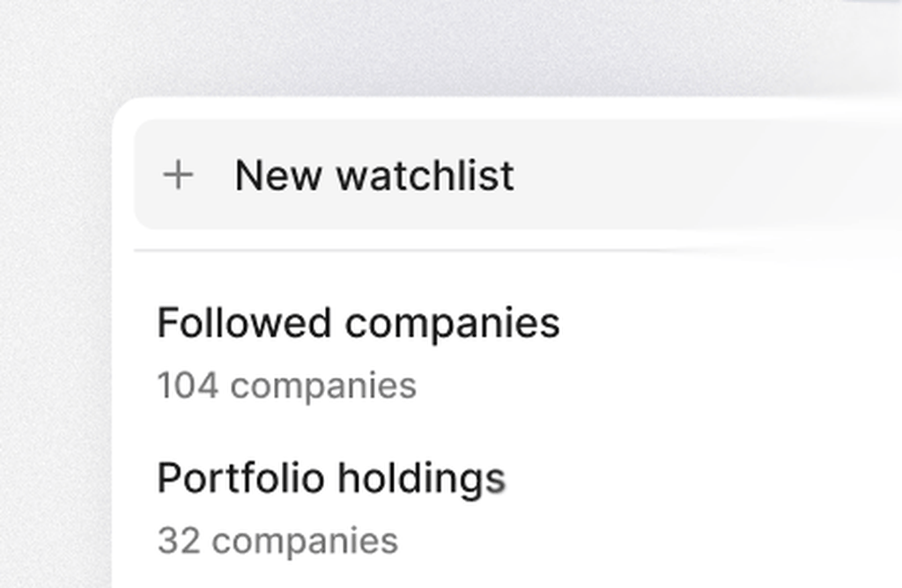Click the divider line below New watchlist
Screen dimensions: 902x588
click(x=396, y=251)
